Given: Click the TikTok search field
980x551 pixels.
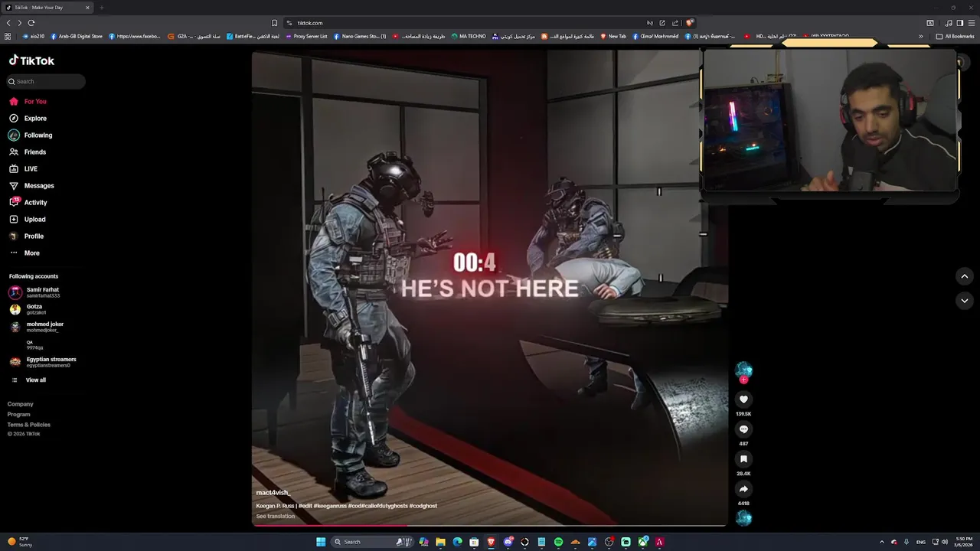Looking at the screenshot, I should [x=46, y=81].
